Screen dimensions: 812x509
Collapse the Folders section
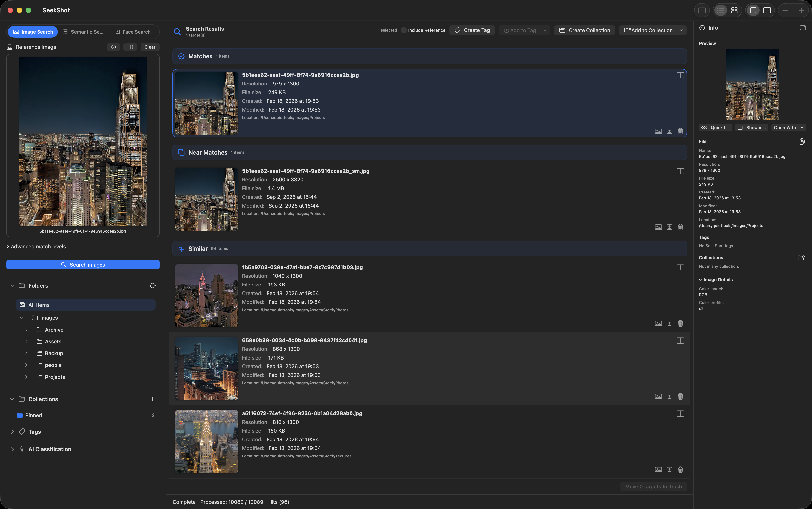[12, 285]
